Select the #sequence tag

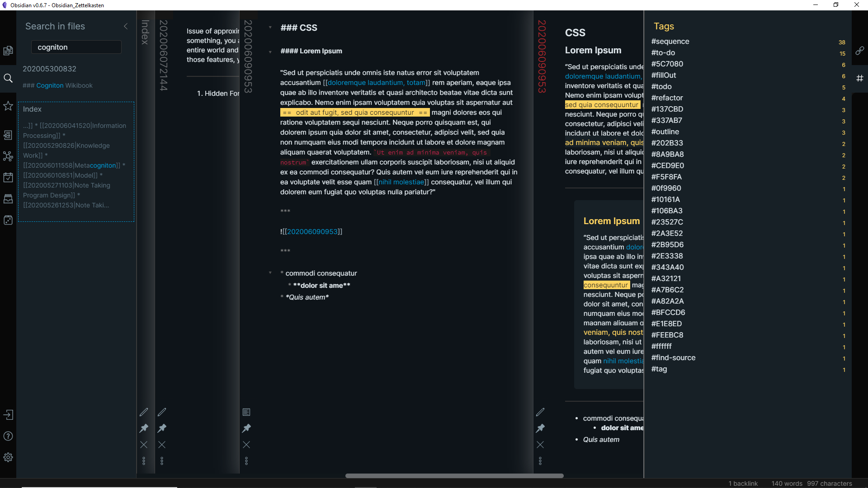[x=670, y=42]
